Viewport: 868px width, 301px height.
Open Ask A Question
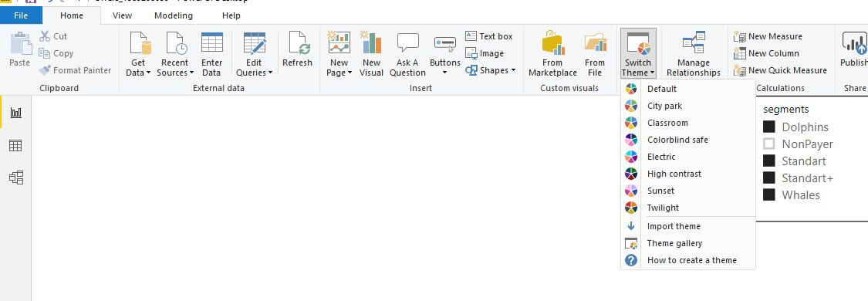407,54
